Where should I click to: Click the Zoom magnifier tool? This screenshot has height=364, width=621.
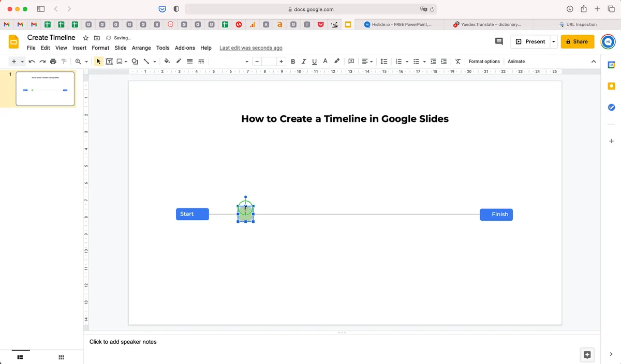[x=78, y=62]
